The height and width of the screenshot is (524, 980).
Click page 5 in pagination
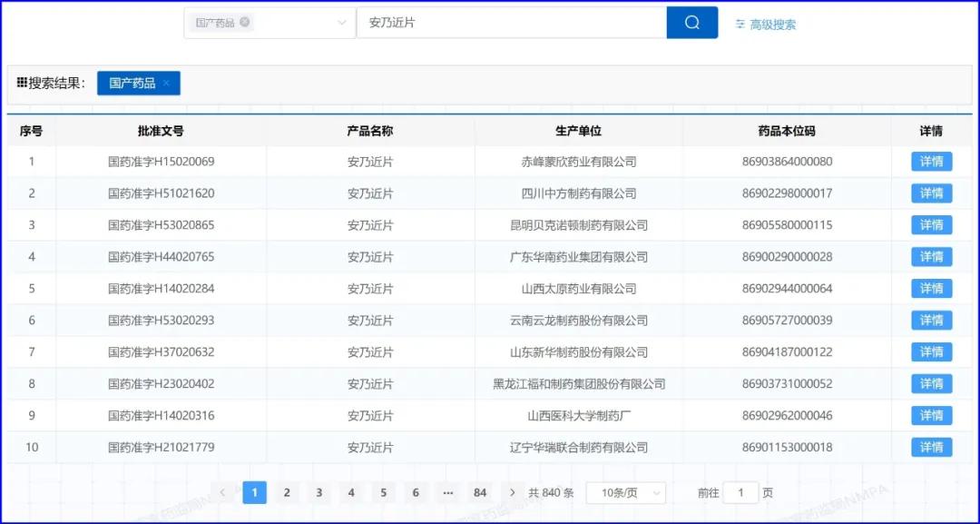click(383, 492)
